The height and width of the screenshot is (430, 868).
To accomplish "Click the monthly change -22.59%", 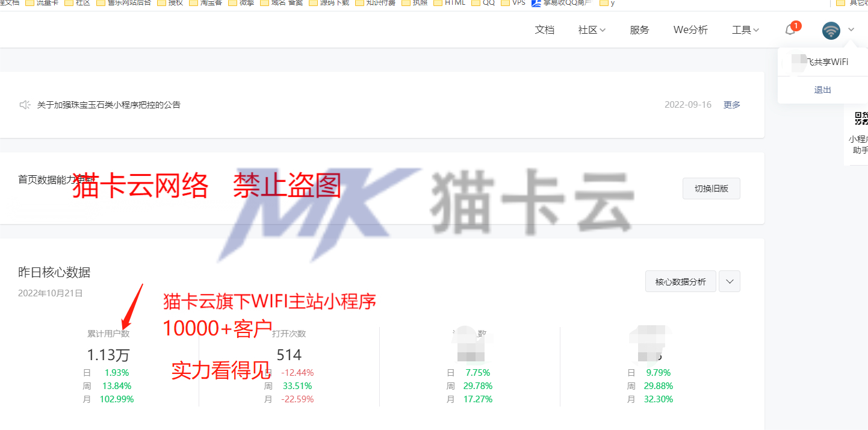I will 297,399.
